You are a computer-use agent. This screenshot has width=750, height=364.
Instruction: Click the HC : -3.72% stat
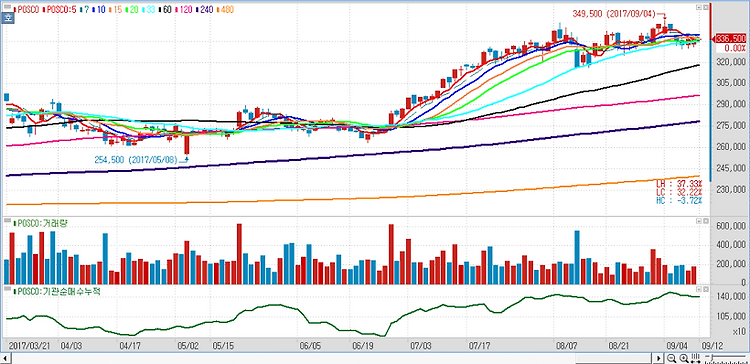coord(680,199)
